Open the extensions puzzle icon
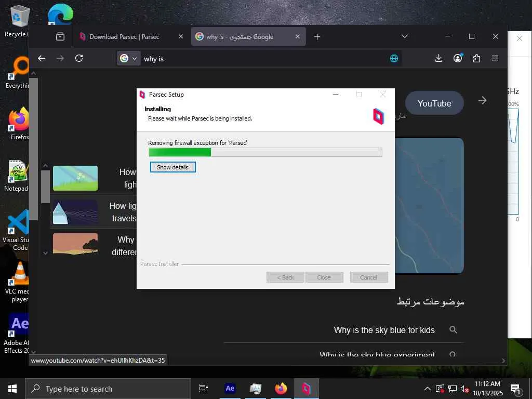The height and width of the screenshot is (399, 532). point(476,58)
